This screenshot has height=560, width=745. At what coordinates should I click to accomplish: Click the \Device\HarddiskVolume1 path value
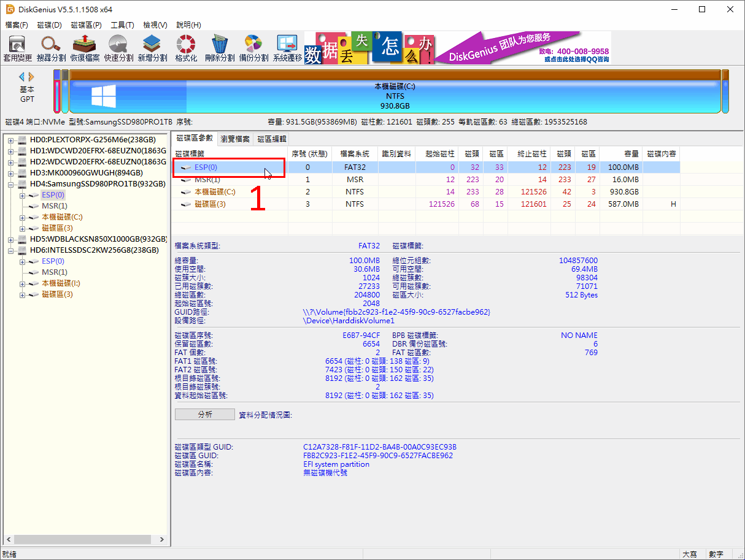click(x=349, y=320)
